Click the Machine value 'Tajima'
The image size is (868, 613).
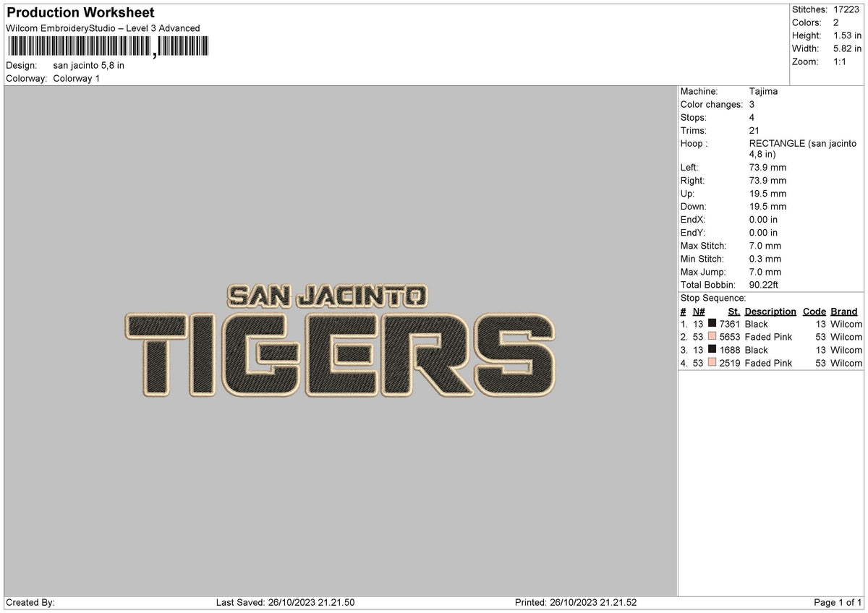click(764, 91)
